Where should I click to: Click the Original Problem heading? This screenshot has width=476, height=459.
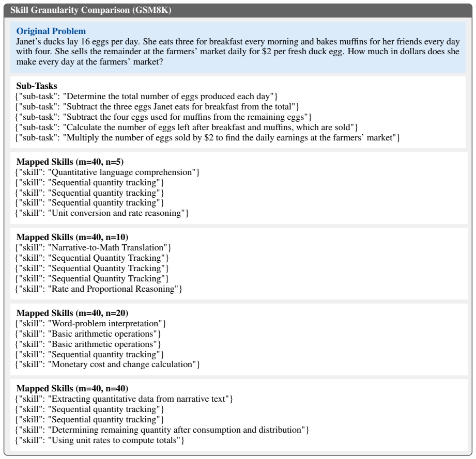tap(51, 31)
